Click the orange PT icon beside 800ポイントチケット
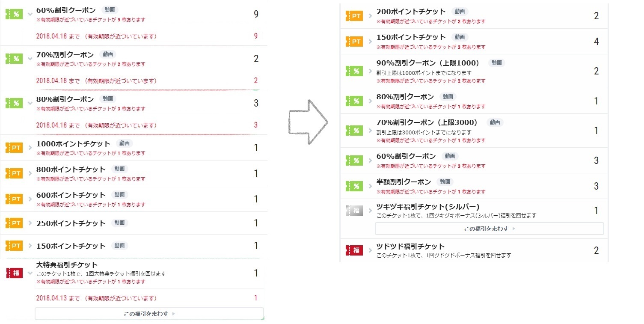 (14, 173)
